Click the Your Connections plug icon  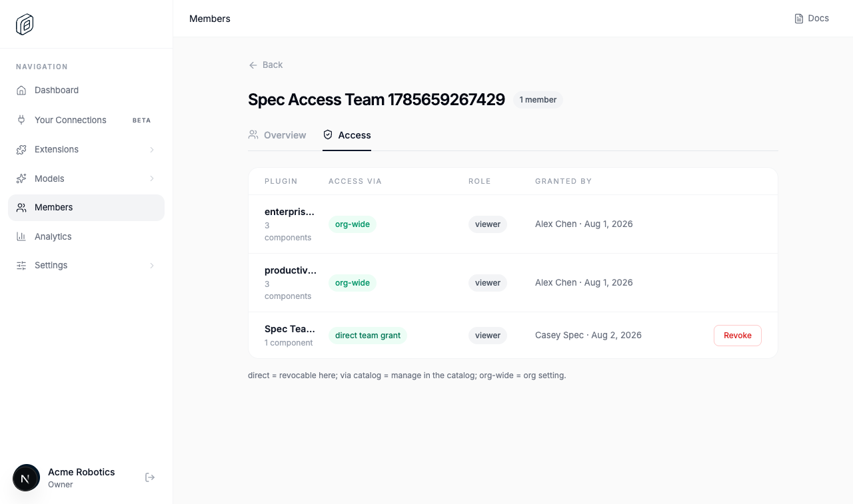coord(21,120)
